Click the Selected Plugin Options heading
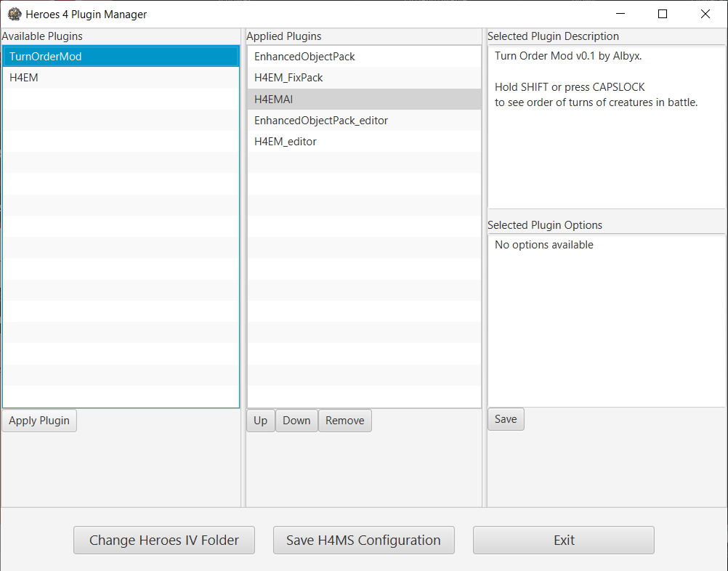The height and width of the screenshot is (571, 728). (x=545, y=225)
